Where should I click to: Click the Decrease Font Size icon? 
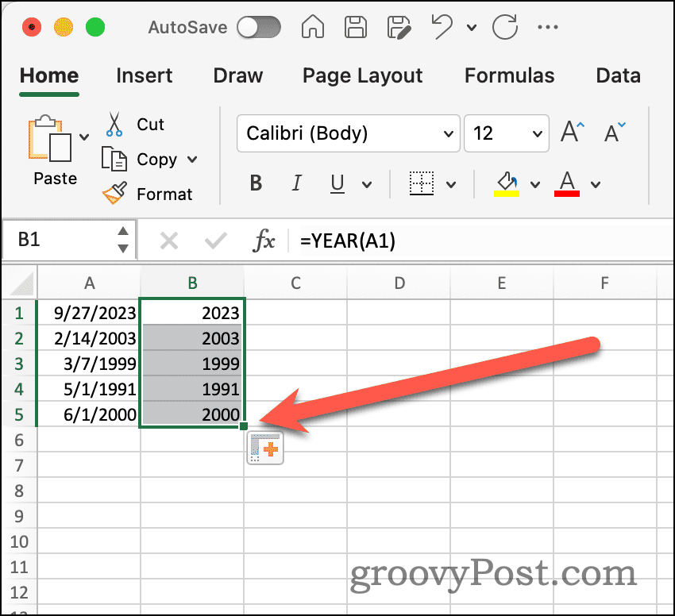615,132
